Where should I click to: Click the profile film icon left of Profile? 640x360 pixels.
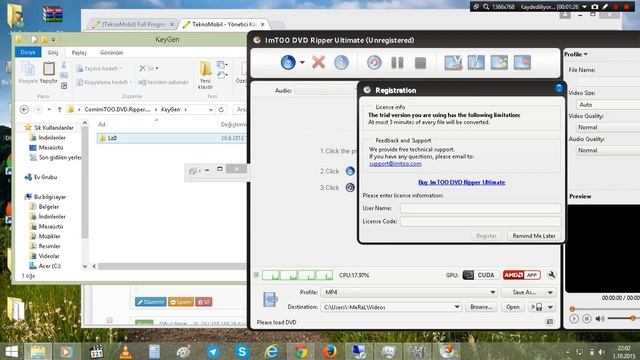[x=270, y=300]
